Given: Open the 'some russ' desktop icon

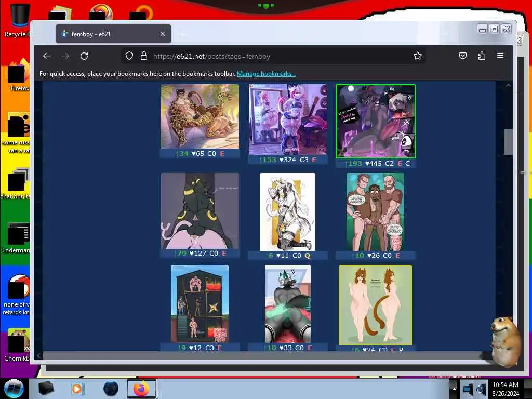Looking at the screenshot, I should pyautogui.click(x=16, y=133).
